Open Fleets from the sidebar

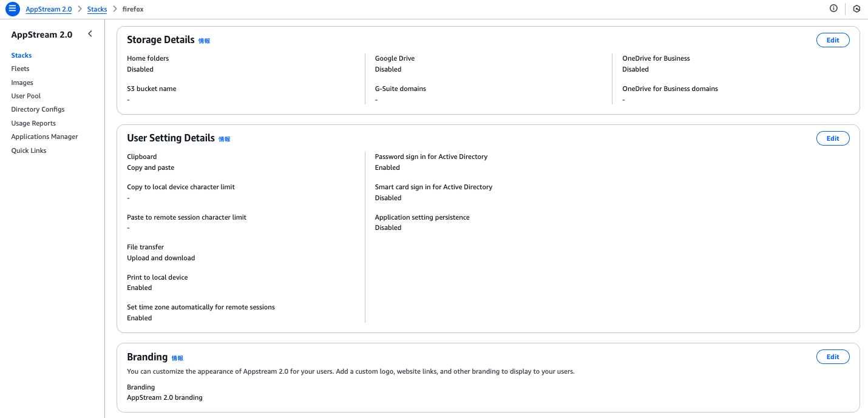20,69
